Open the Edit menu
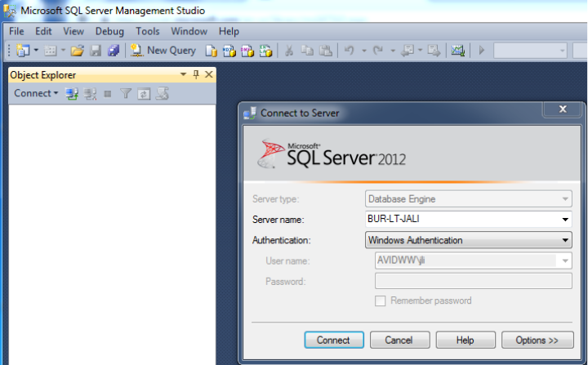 click(43, 31)
